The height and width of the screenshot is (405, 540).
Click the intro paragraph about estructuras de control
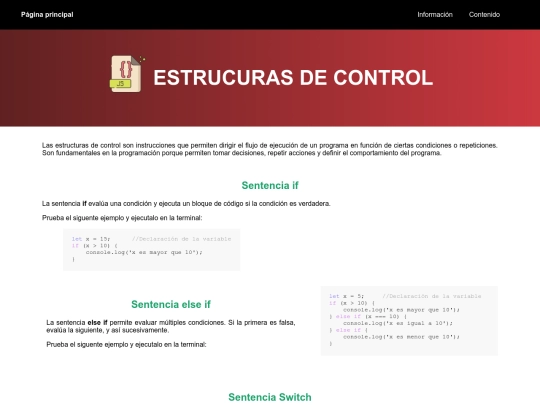pos(270,149)
